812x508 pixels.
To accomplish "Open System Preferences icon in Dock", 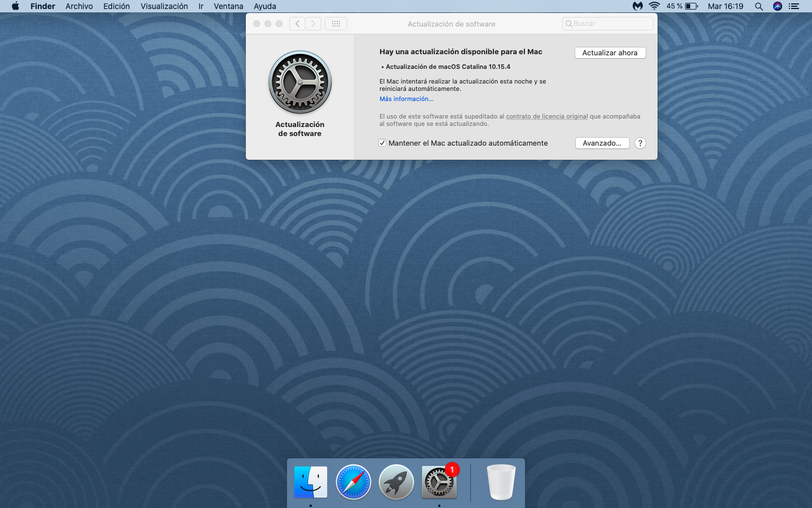I will [439, 483].
